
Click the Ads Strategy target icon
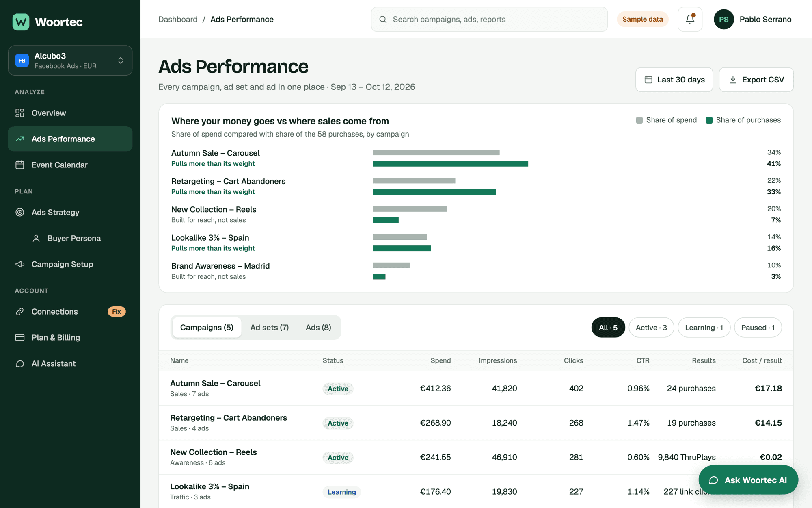tap(20, 212)
